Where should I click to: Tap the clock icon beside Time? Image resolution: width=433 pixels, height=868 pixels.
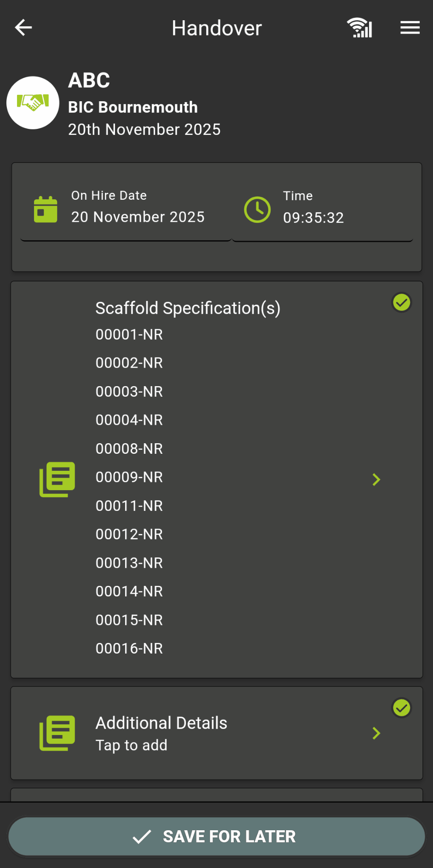click(x=257, y=210)
